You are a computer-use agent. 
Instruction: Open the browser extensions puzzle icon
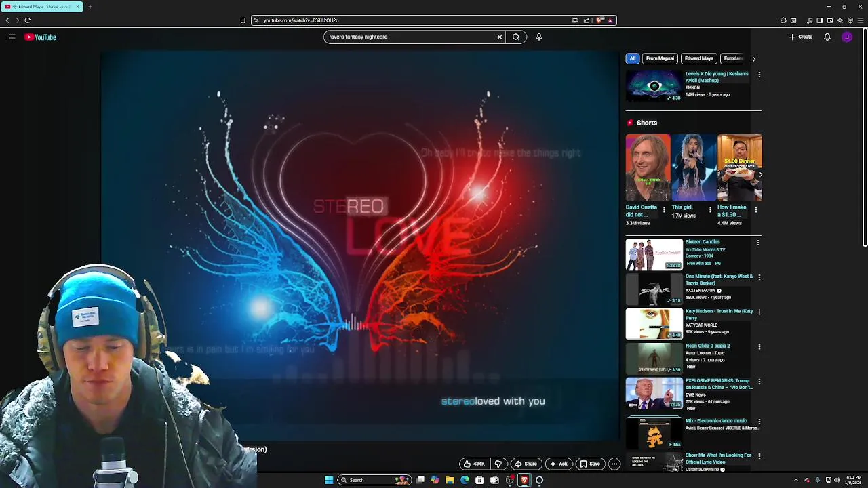point(783,20)
